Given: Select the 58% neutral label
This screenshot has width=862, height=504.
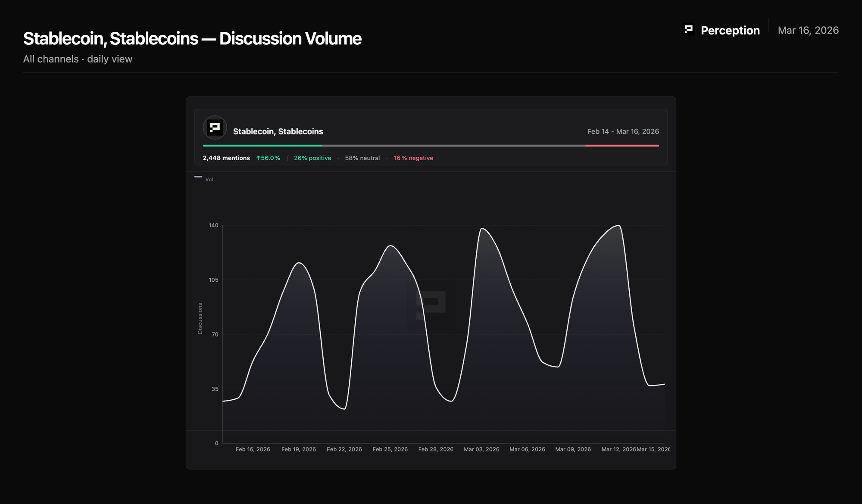Looking at the screenshot, I should [362, 158].
